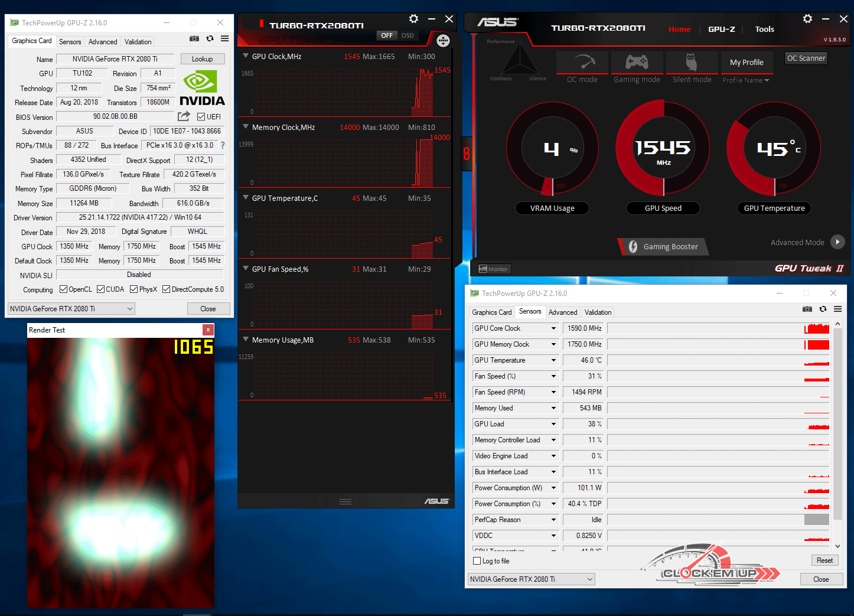The image size is (854, 616).
Task: Click the BIOS share/export icon
Action: tap(184, 116)
